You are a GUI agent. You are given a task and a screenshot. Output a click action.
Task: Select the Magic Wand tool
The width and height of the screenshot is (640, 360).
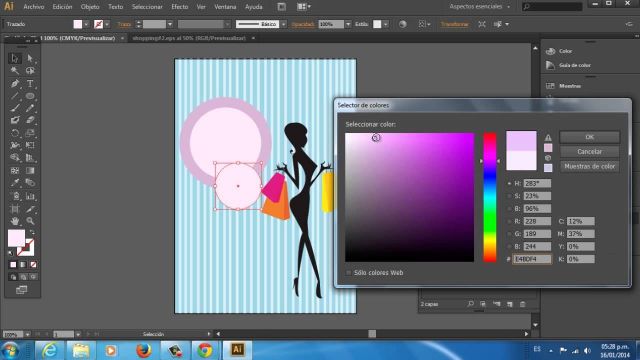[15, 71]
